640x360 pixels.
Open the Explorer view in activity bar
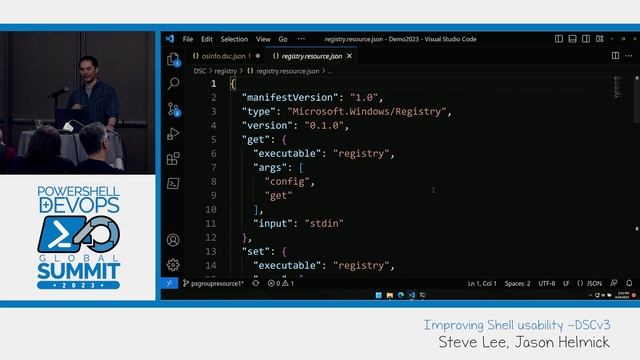tap(173, 59)
